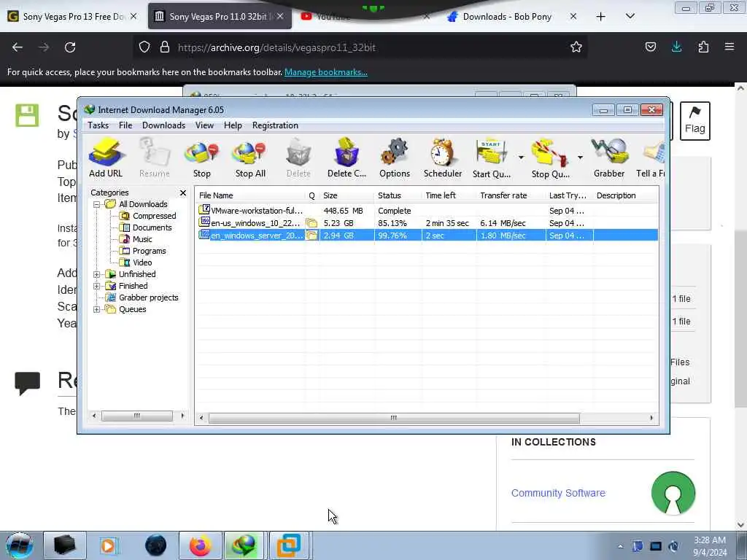Open the Downloads menu
The width and height of the screenshot is (747, 560).
[x=163, y=125]
